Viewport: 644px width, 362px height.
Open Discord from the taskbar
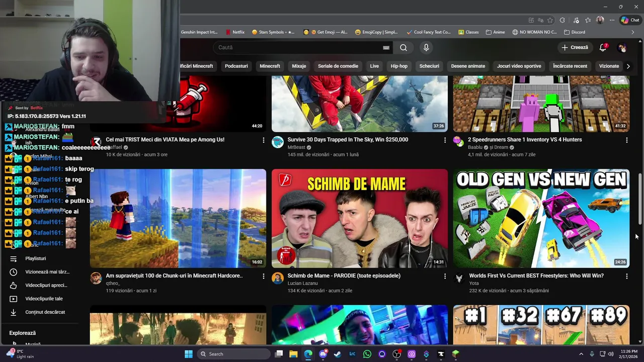click(323, 354)
